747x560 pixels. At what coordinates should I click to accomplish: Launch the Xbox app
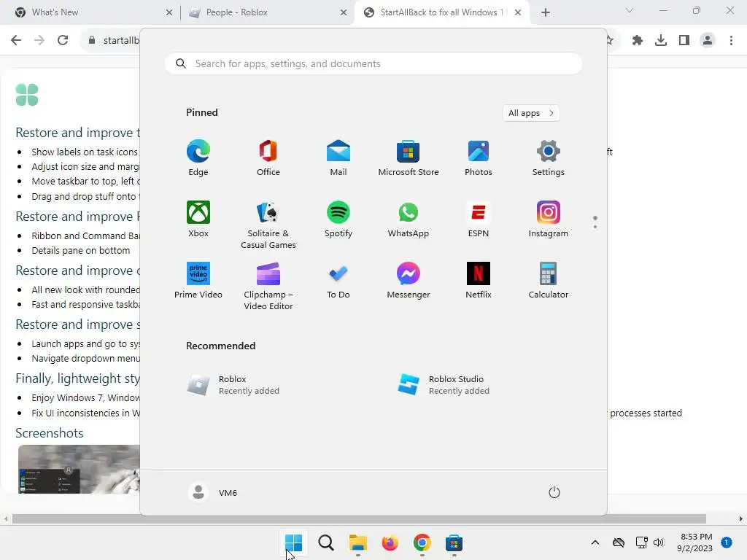198,219
